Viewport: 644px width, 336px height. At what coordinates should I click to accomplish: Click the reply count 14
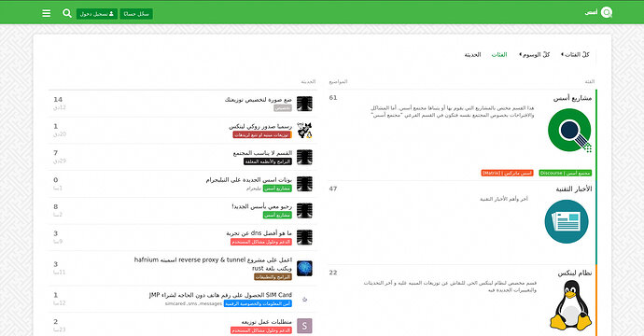58,100
